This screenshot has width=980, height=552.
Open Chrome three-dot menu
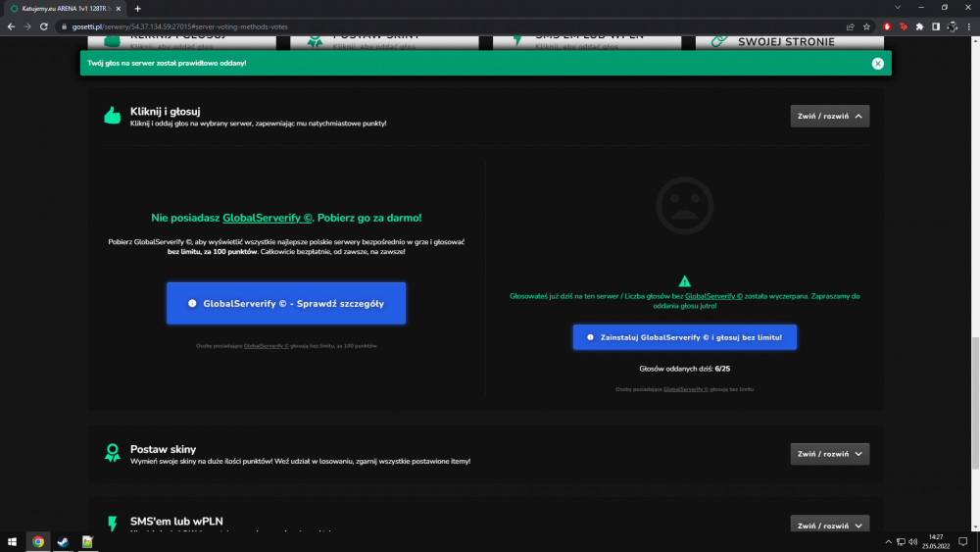tap(969, 26)
